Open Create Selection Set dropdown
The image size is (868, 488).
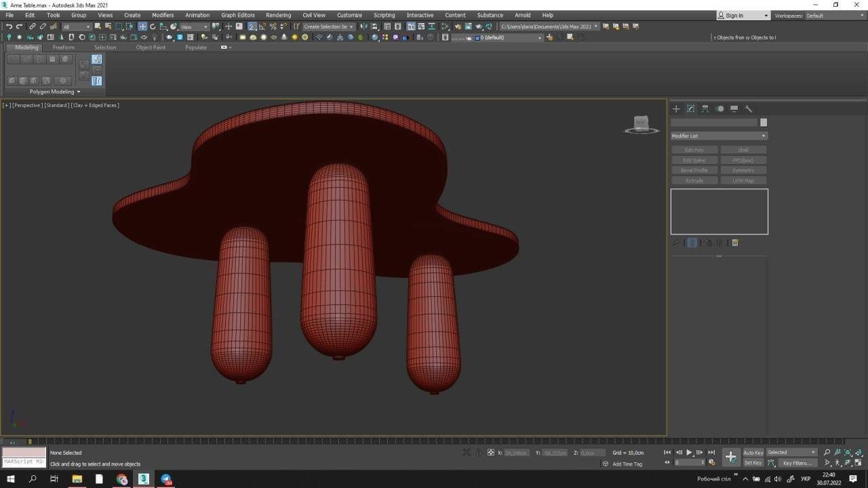point(328,26)
